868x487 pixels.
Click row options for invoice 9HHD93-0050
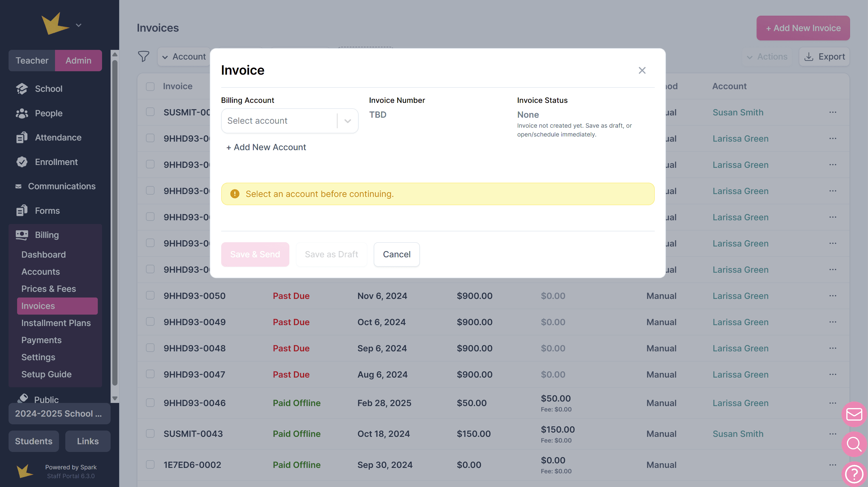(x=832, y=296)
